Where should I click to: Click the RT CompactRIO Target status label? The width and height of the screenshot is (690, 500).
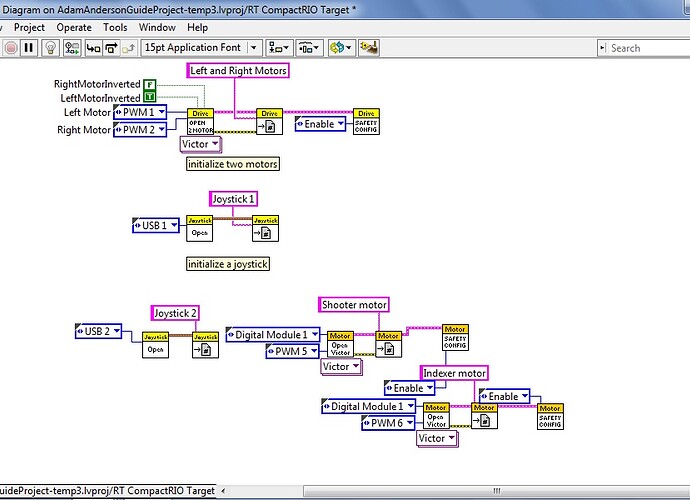(x=107, y=491)
